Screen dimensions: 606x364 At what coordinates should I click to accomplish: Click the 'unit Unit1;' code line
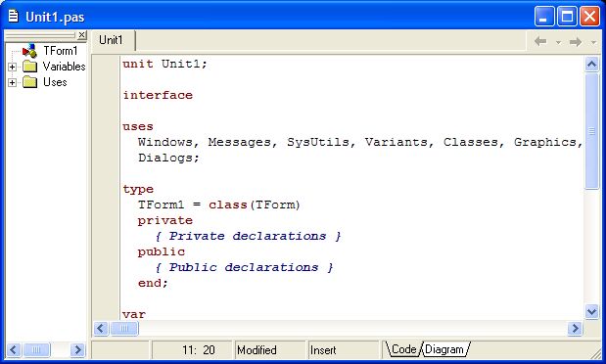pyautogui.click(x=165, y=64)
